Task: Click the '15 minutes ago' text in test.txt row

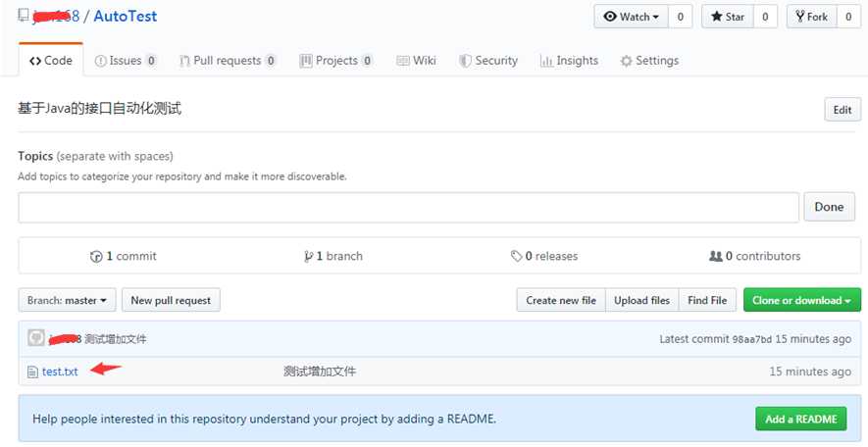Action: (x=810, y=372)
